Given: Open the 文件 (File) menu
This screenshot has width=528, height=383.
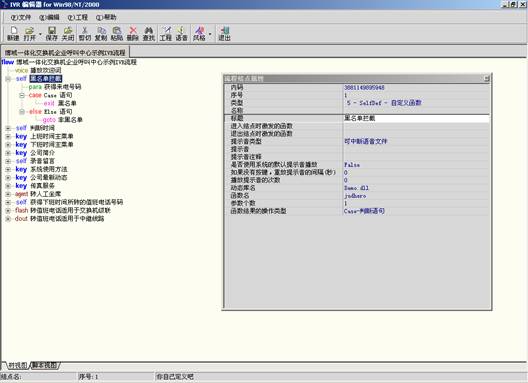Looking at the screenshot, I should [21, 17].
